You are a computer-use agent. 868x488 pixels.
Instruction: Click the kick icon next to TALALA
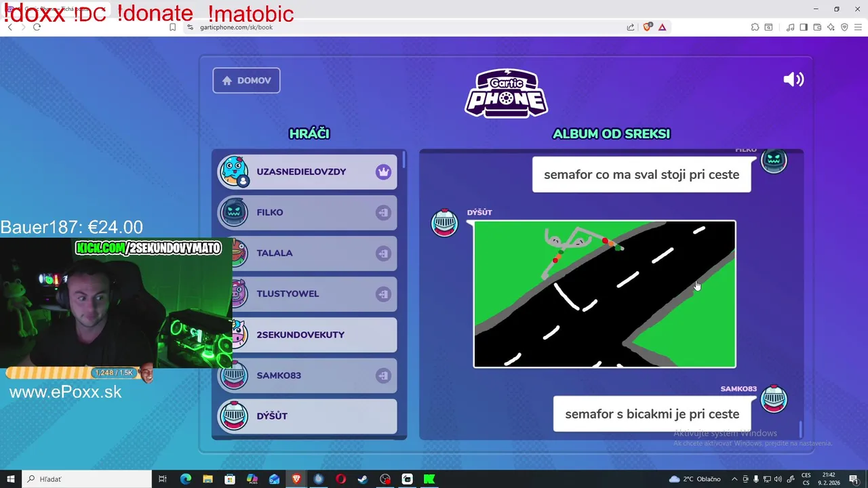383,253
